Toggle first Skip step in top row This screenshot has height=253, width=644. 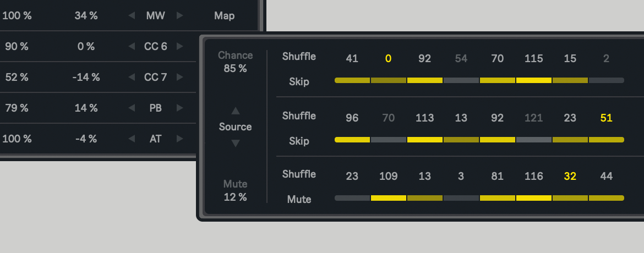[x=352, y=80]
